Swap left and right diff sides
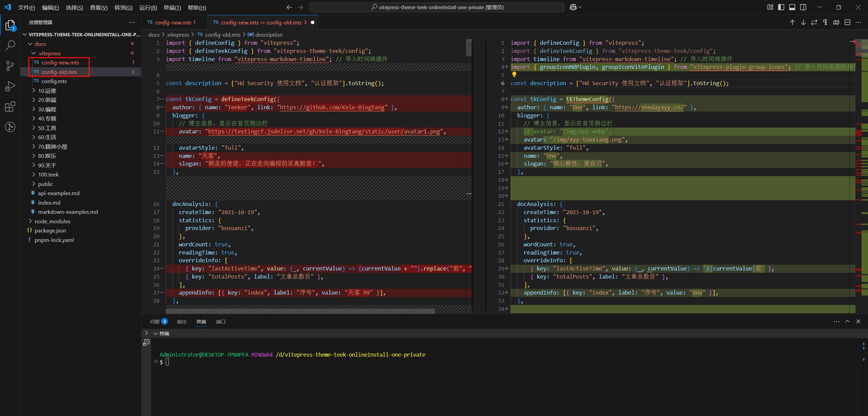The width and height of the screenshot is (868, 416). click(x=814, y=22)
